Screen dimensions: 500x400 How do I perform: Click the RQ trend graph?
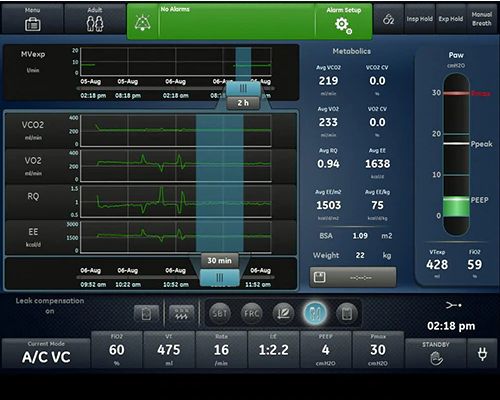point(176,202)
